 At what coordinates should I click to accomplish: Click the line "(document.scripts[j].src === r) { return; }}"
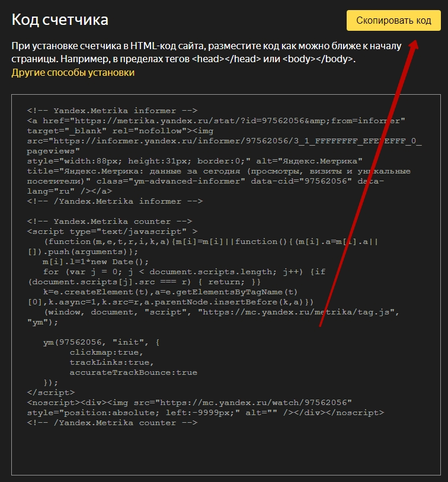pos(145,282)
